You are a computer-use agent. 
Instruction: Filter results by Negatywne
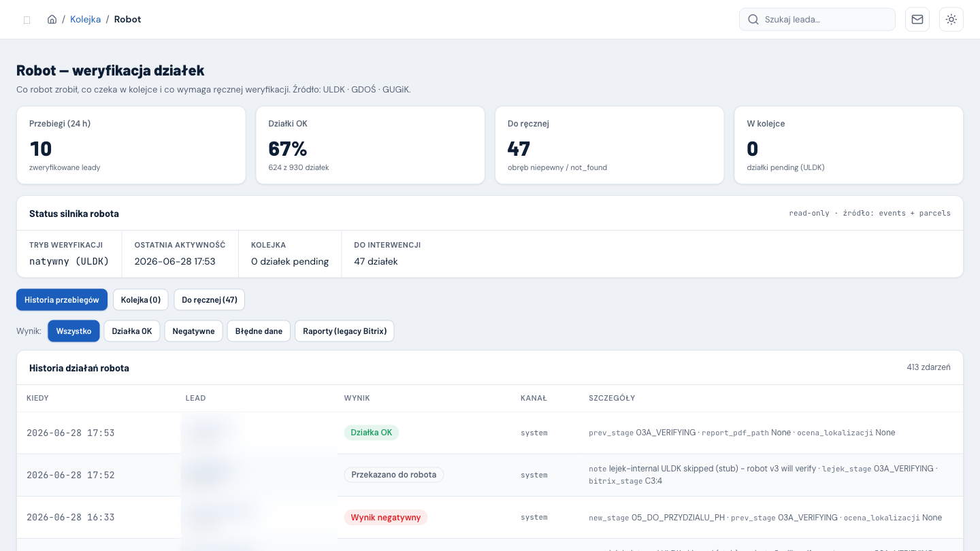coord(193,331)
